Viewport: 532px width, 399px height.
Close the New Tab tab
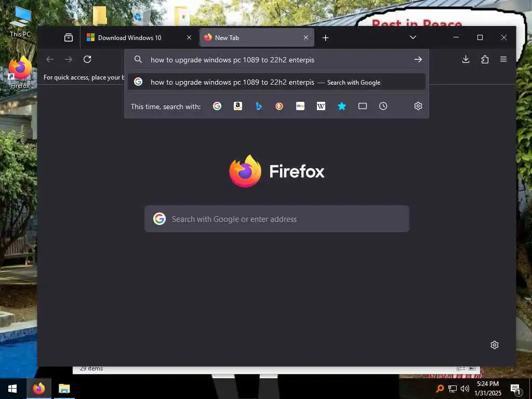[x=305, y=37]
